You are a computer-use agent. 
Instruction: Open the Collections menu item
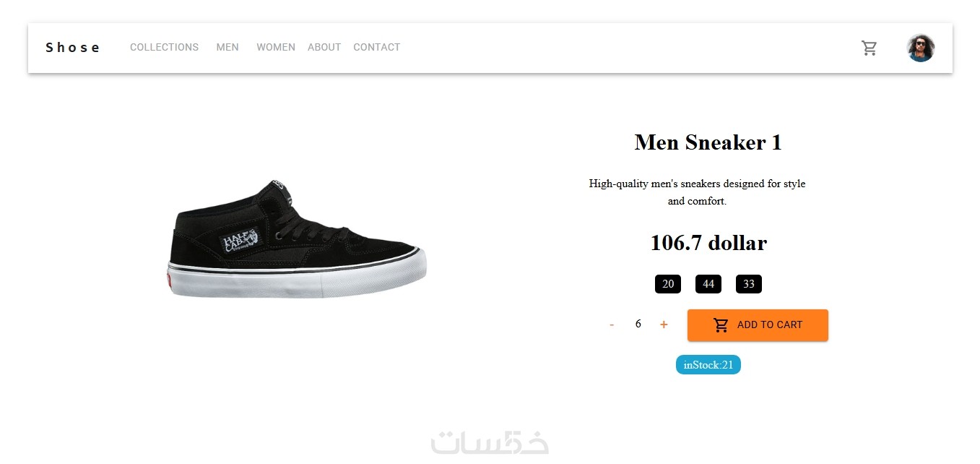click(164, 48)
